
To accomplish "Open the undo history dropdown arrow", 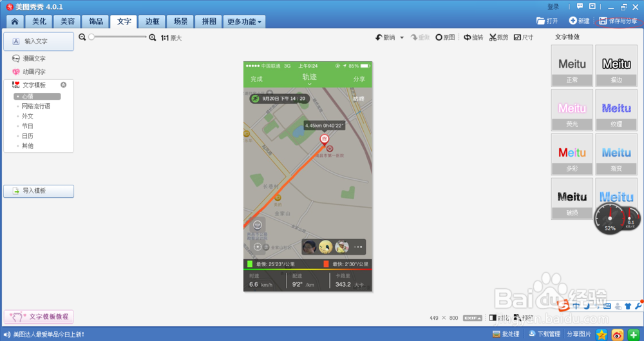I will tap(402, 37).
